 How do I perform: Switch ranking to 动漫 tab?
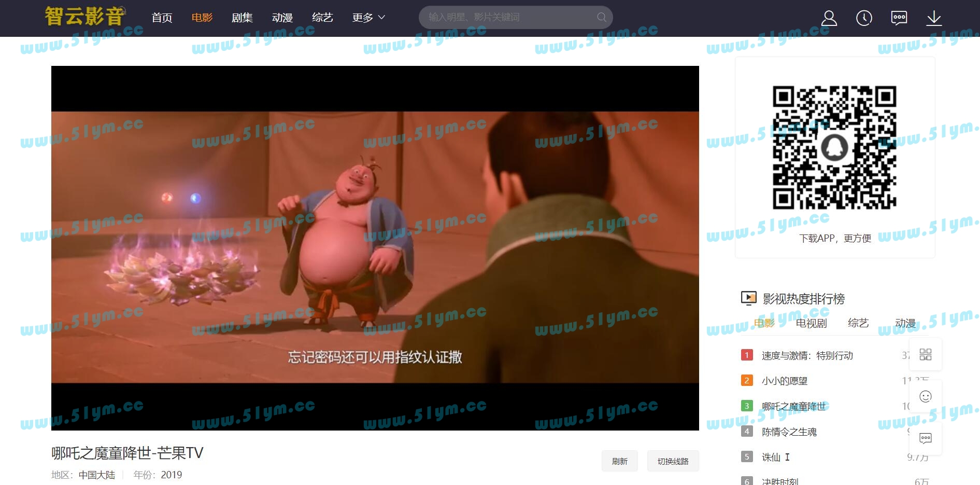[905, 323]
